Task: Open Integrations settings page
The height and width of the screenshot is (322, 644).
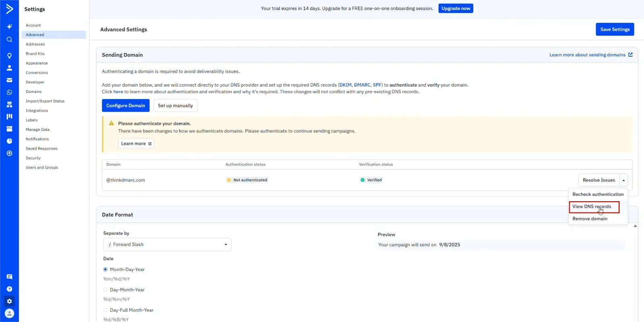Action: pyautogui.click(x=37, y=111)
